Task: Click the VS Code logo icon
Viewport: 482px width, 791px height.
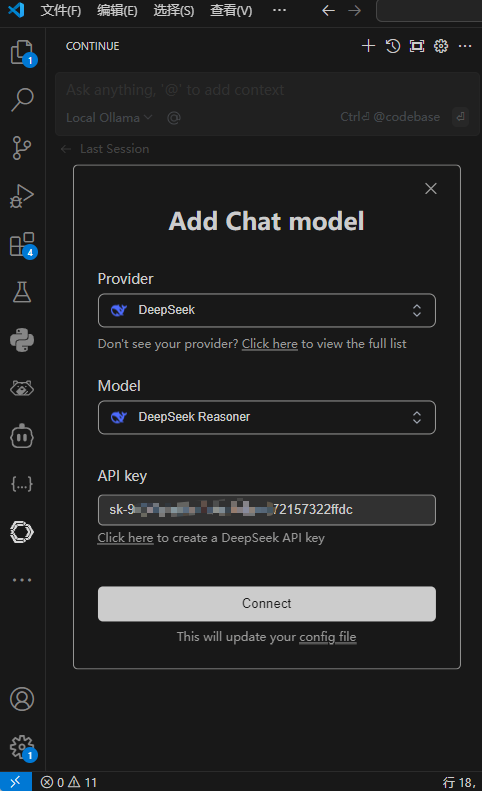Action: 16,10
